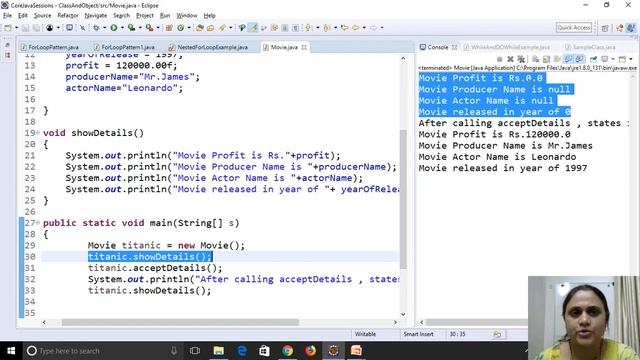This screenshot has width=640, height=360.
Task: Switch to the WhileAndDOWhileExample.java tab
Action: 507,47
